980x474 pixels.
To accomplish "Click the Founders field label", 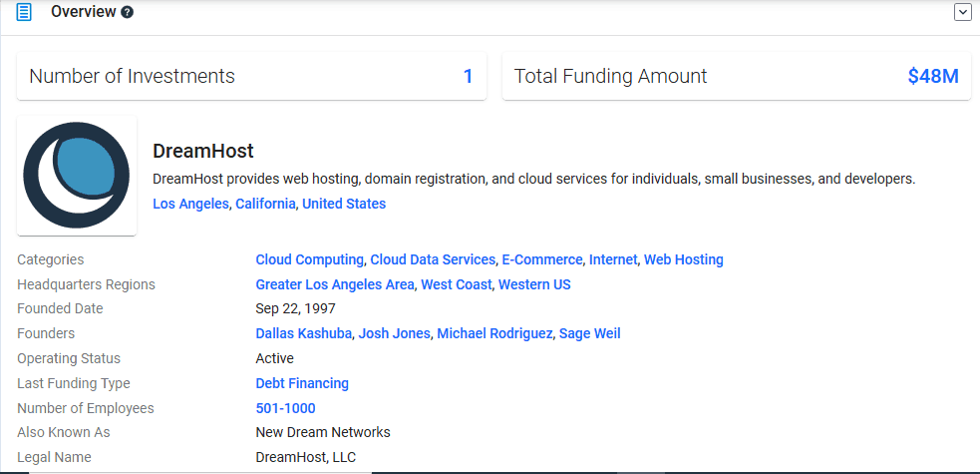I will click(x=46, y=334).
